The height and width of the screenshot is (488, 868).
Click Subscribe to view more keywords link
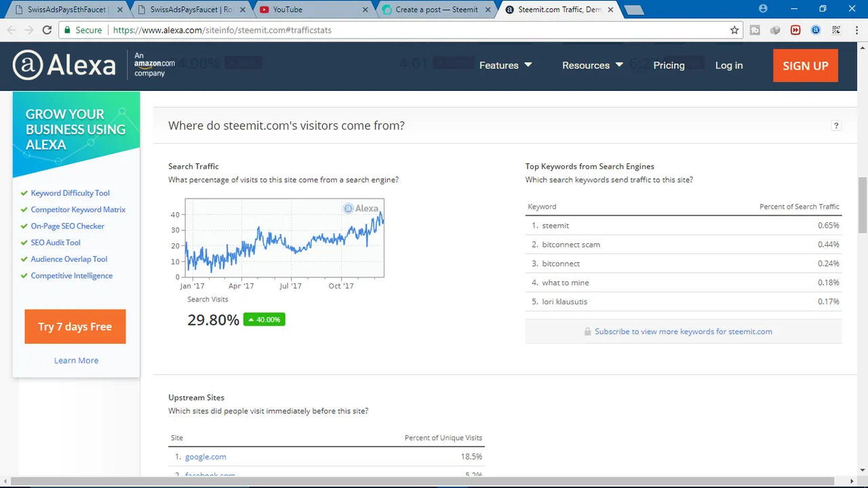pos(684,331)
